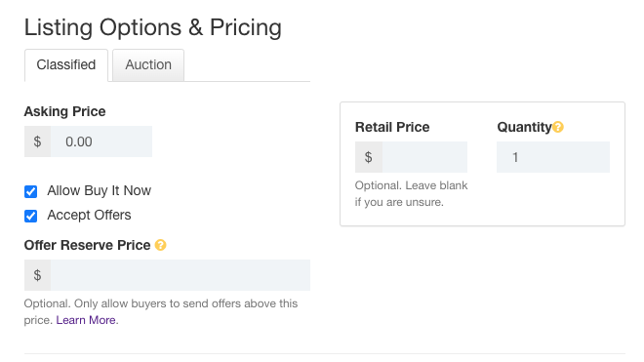Click the Asking Price dollar sign addon
Viewport: 644px width, 362px height.
coord(37,141)
